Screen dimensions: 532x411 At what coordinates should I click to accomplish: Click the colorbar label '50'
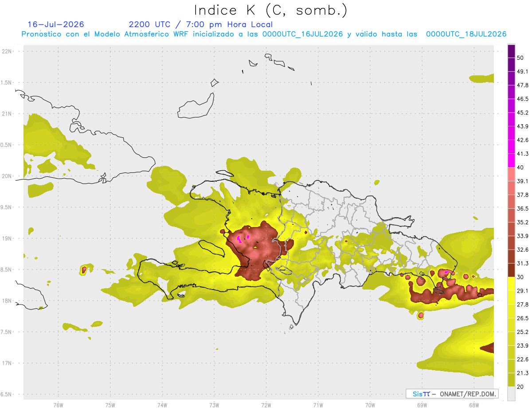[520, 58]
